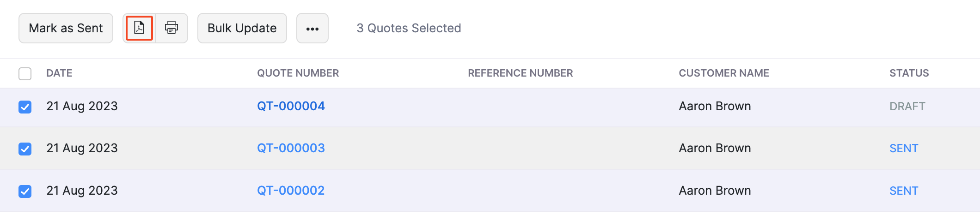Open the more options ellipsis menu
The width and height of the screenshot is (980, 215).
click(312, 29)
